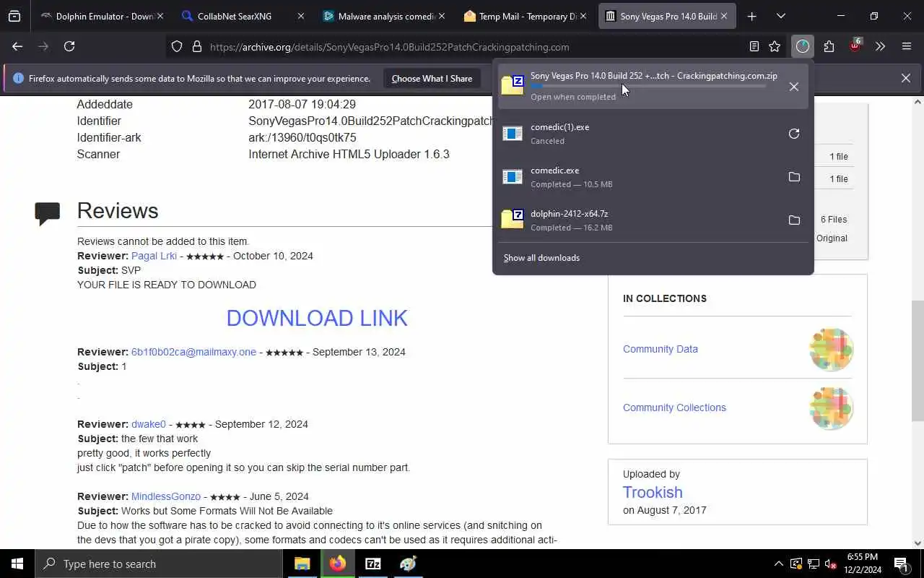Show more toolbar tools chevron
This screenshot has width=924, height=578.
tap(880, 47)
